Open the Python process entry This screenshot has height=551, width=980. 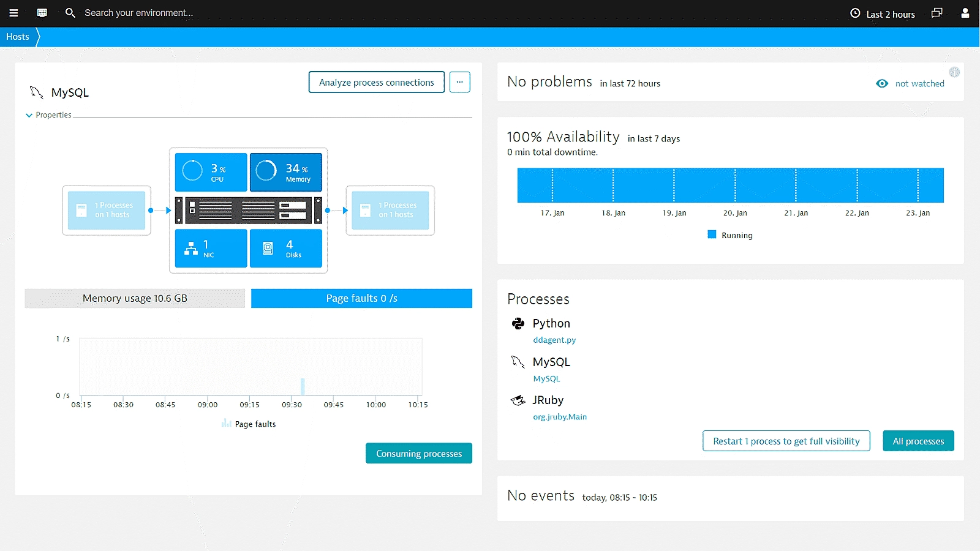point(551,323)
